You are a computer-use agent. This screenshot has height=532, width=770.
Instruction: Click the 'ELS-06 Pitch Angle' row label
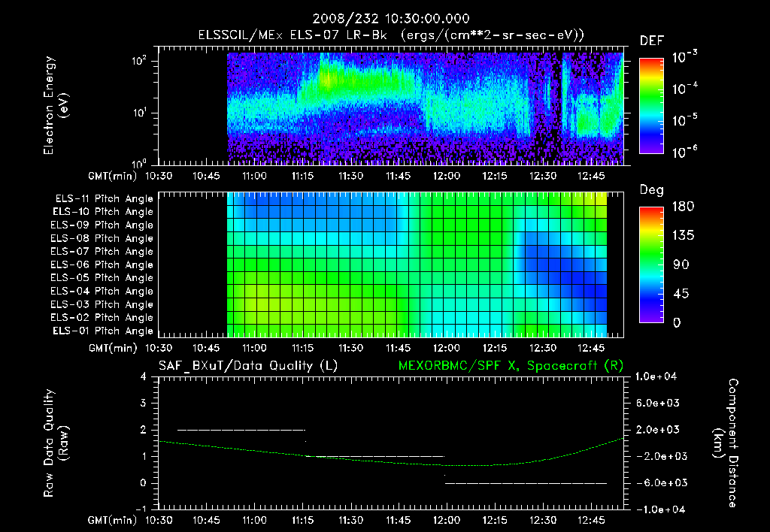point(102,264)
